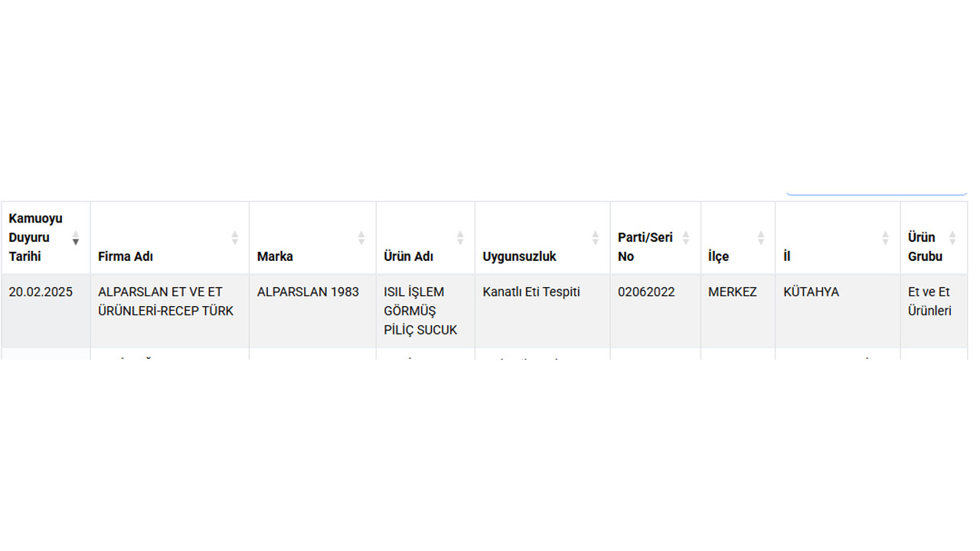Viewport: 980px width, 551px height.
Task: Click the Firma Adı header text
Action: point(126,256)
